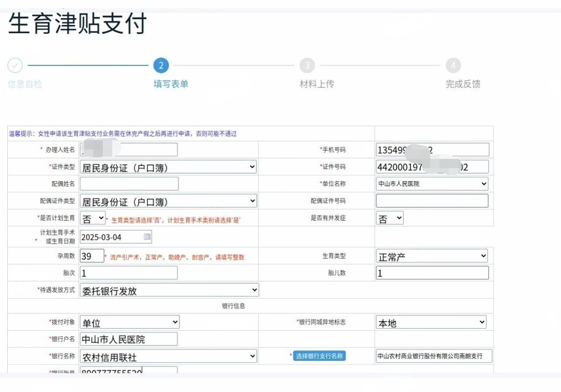Open the 银行同城异地标志 dropdown
This screenshot has height=392, width=561.
432,322
